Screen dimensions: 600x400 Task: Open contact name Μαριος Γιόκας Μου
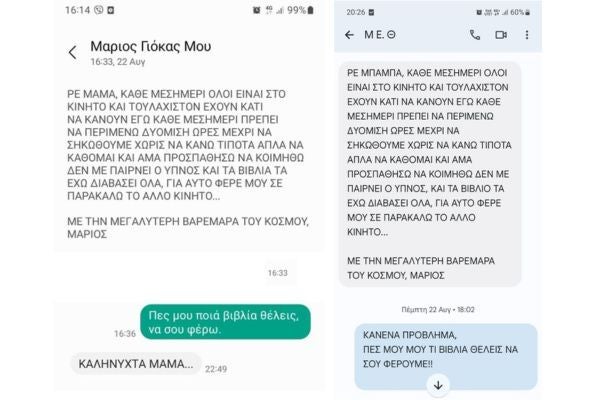[150, 46]
